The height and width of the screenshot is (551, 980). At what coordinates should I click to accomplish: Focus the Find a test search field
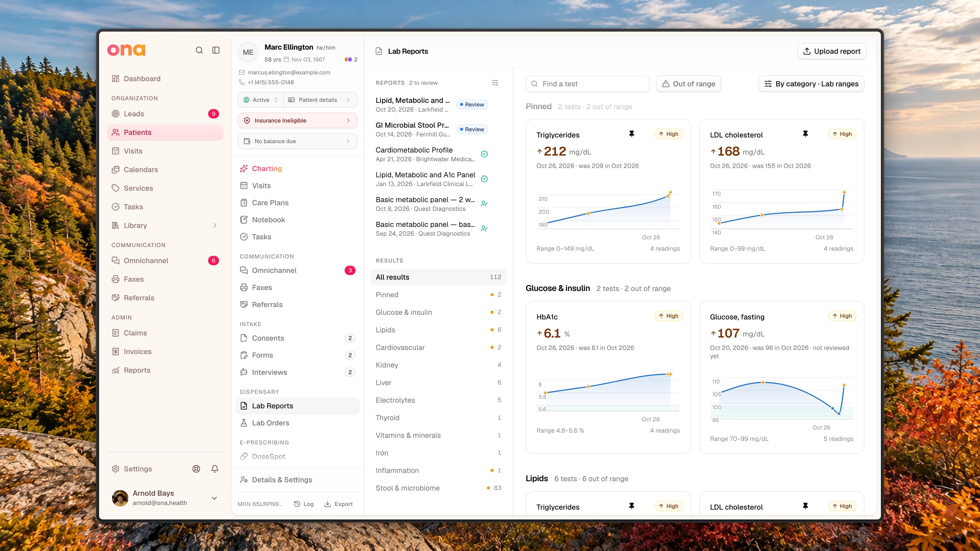pos(587,84)
